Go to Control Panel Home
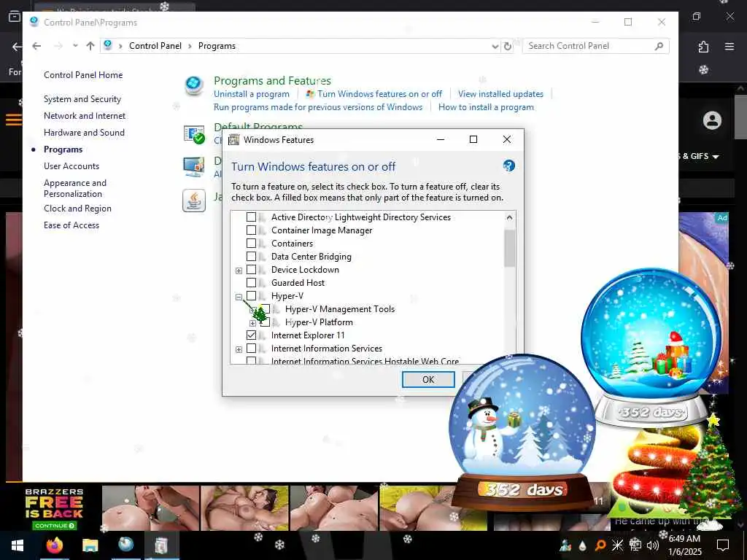This screenshot has width=747, height=560. click(83, 75)
